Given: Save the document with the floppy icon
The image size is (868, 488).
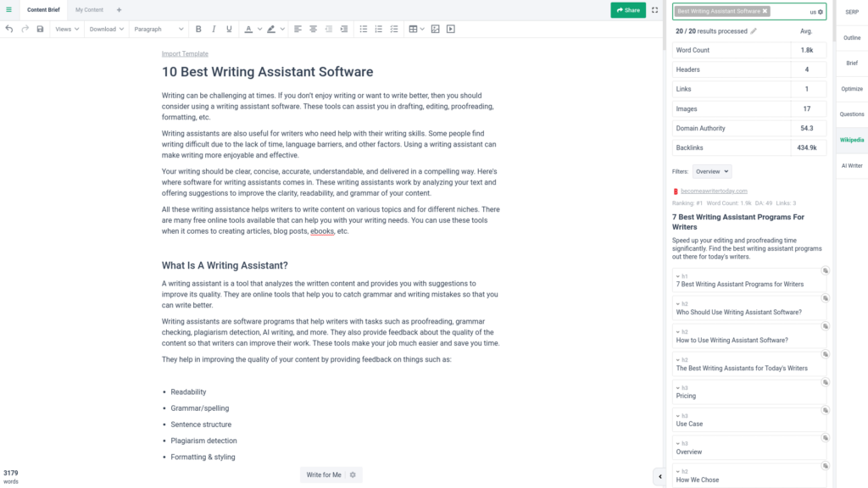Looking at the screenshot, I should 41,29.
